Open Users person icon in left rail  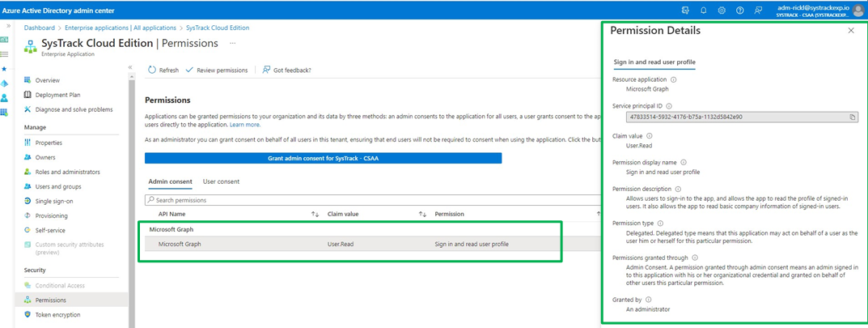tap(4, 97)
